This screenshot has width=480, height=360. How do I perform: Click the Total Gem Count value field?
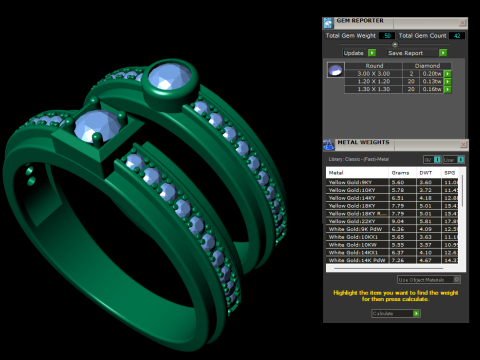[x=457, y=36]
